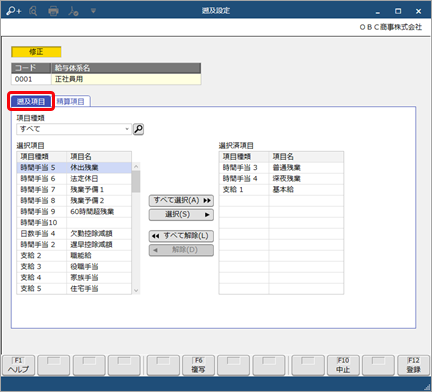Click the code field containing 0001

pos(31,79)
